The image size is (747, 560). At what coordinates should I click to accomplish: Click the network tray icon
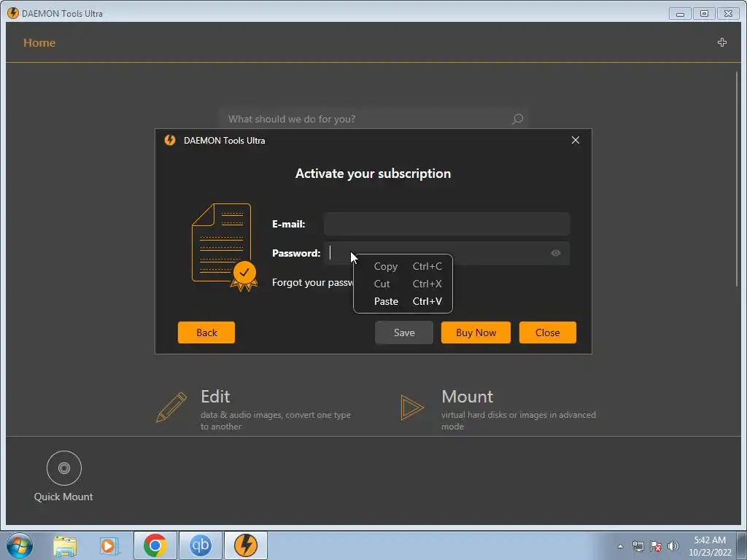(x=638, y=546)
